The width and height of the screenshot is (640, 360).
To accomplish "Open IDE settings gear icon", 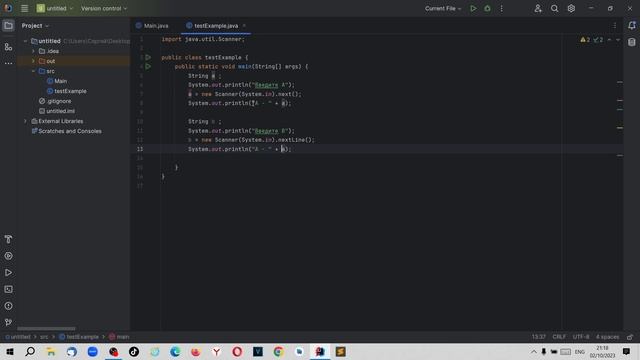I will coord(571,9).
